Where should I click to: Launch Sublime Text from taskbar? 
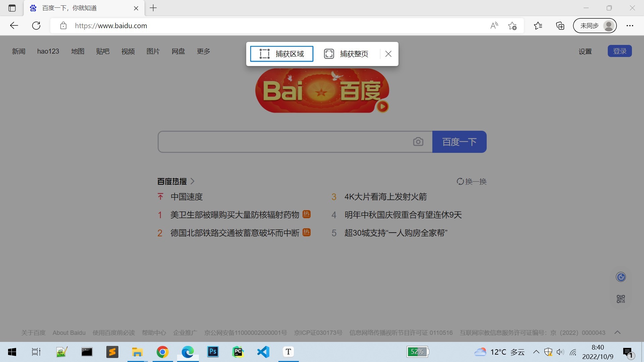click(112, 352)
